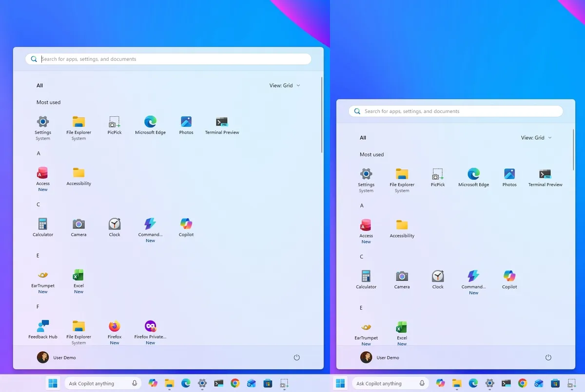Click Ask Copilot anything on the right taskbar

tap(390, 383)
